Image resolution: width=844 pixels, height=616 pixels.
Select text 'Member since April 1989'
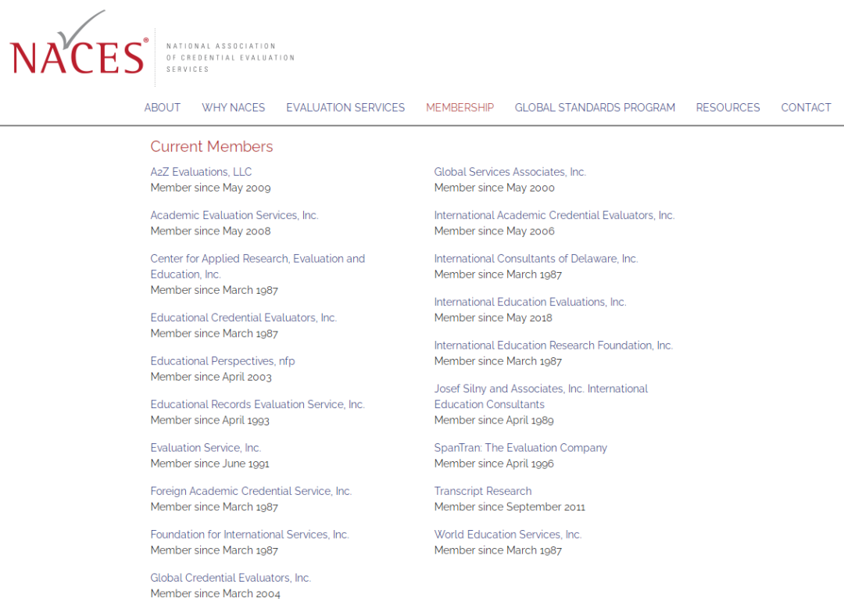click(x=494, y=420)
